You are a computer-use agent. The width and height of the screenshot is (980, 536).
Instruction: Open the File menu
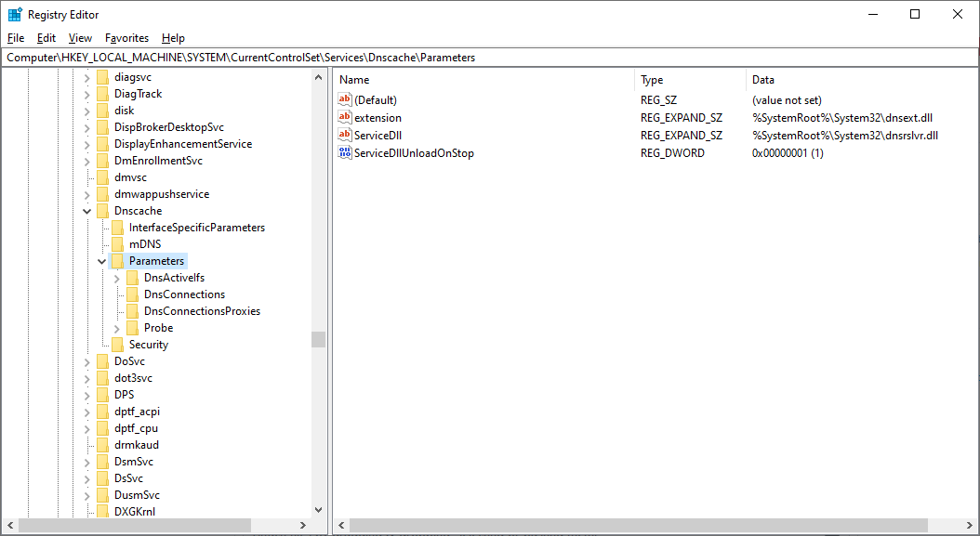pos(16,38)
